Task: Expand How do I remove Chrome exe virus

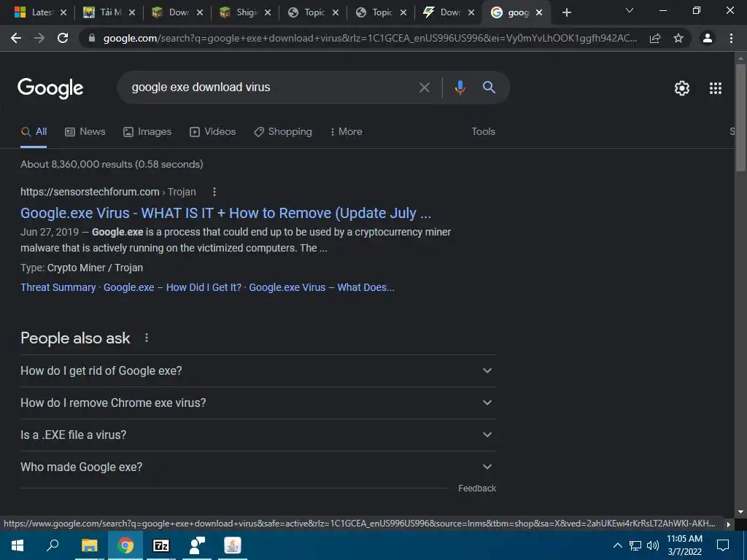Action: (x=258, y=402)
